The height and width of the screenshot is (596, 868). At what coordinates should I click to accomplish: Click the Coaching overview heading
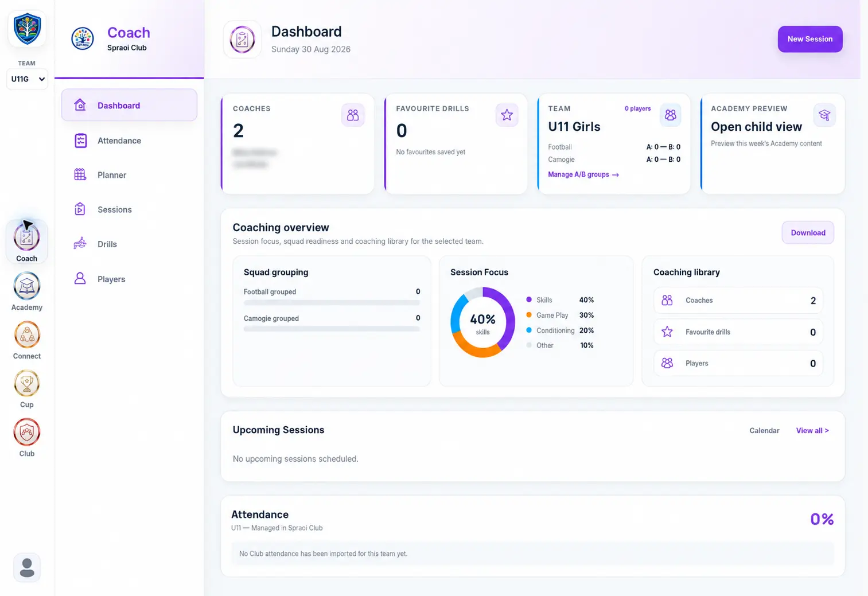coord(281,228)
